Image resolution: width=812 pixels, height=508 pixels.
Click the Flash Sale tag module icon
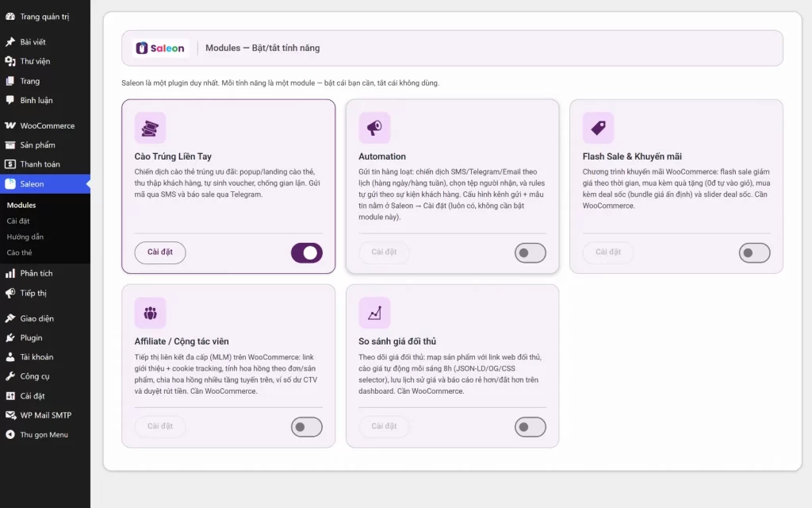(598, 128)
